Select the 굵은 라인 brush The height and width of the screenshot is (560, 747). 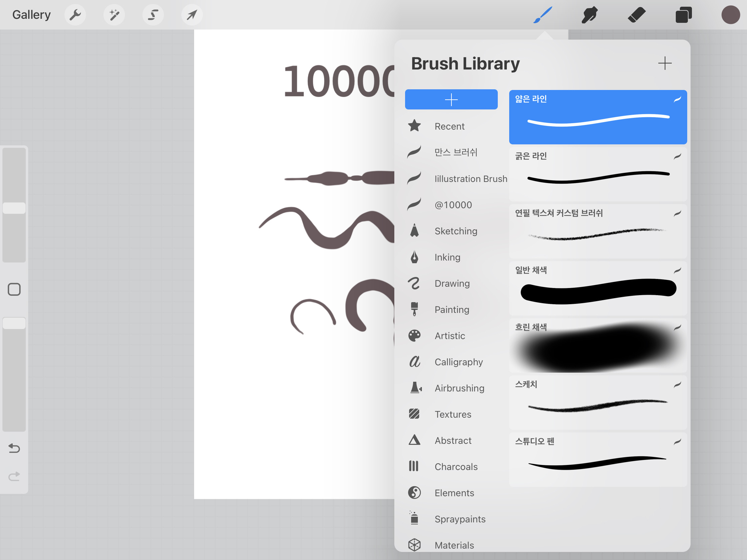pos(598,174)
